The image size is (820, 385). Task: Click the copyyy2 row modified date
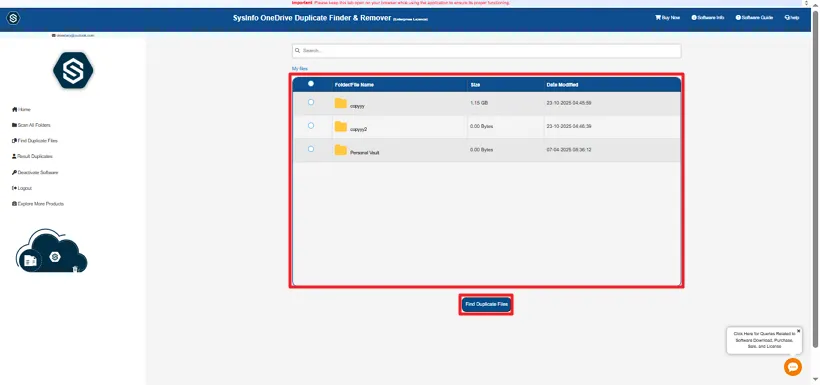point(569,126)
